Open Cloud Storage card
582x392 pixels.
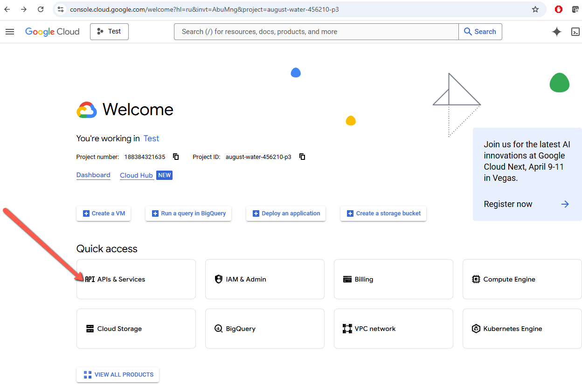(136, 329)
